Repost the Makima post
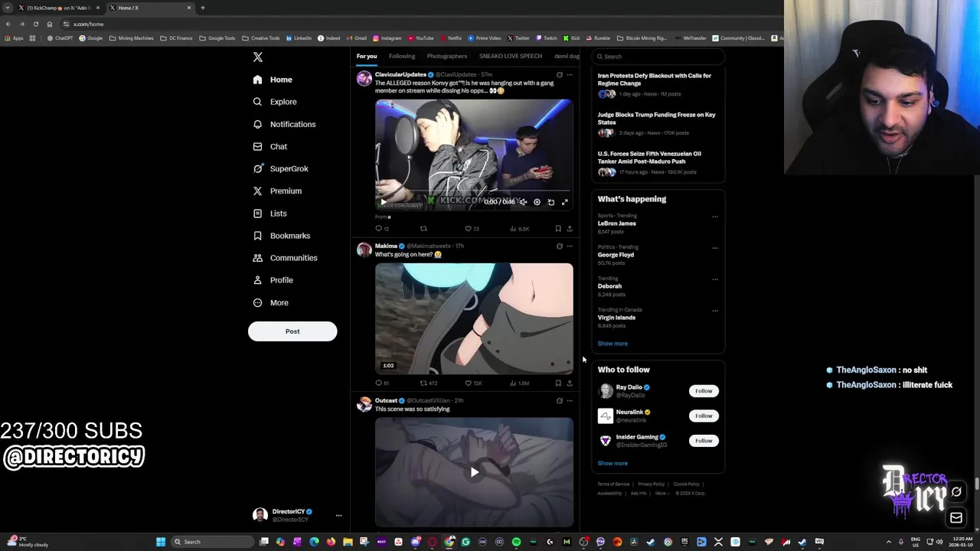This screenshot has width=980, height=551. point(423,383)
